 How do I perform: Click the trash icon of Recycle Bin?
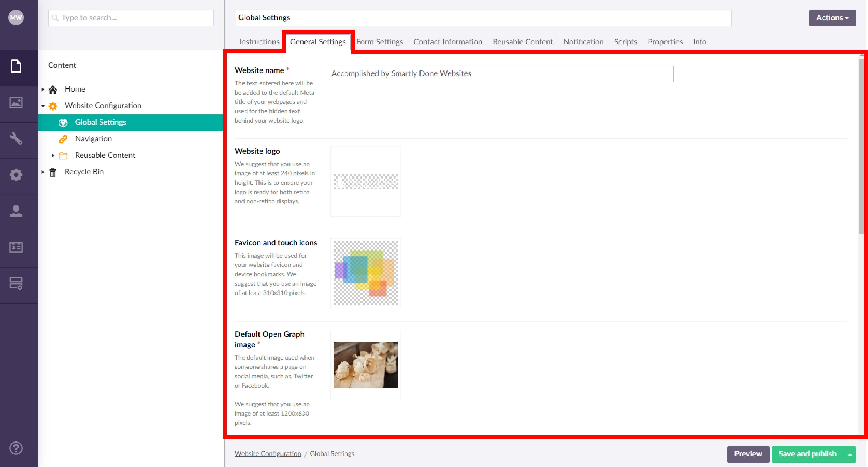[x=53, y=172]
